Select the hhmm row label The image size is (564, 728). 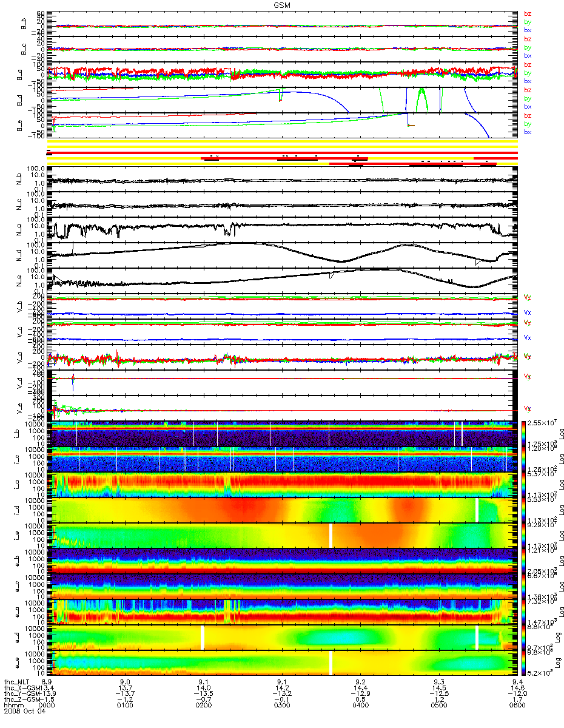(x=13, y=706)
